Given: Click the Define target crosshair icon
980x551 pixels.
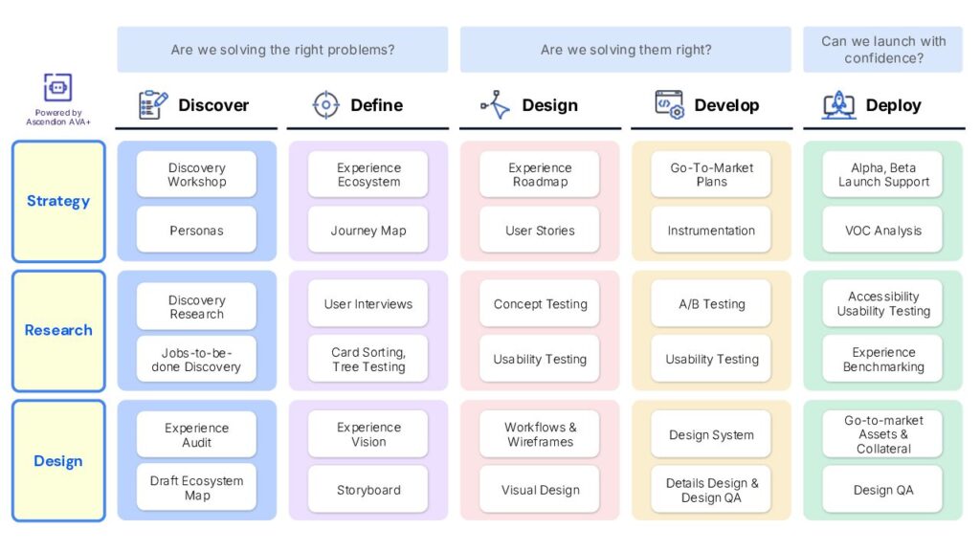Looking at the screenshot, I should coord(325,105).
